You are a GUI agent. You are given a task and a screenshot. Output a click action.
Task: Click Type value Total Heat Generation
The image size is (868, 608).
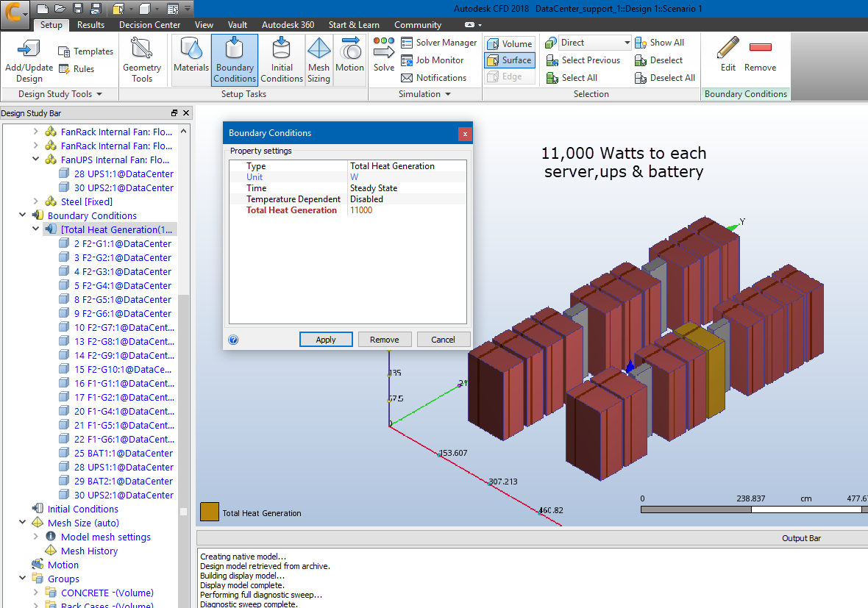[407, 166]
